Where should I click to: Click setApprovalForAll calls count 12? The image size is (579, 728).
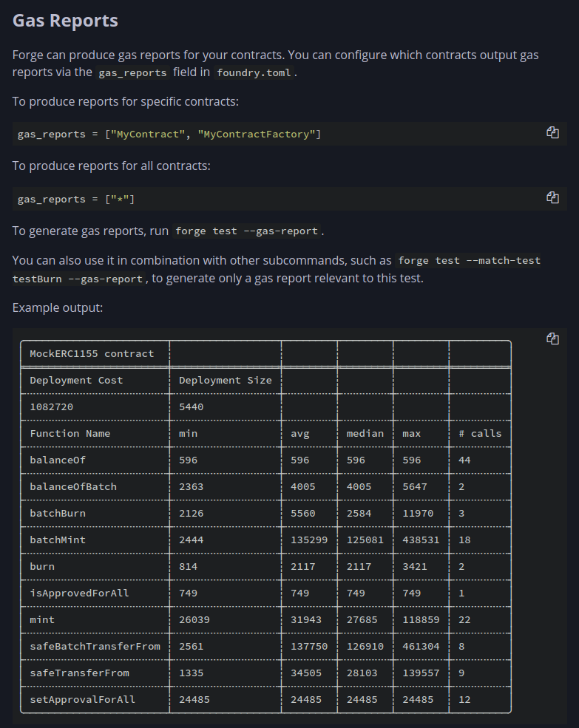pos(464,700)
